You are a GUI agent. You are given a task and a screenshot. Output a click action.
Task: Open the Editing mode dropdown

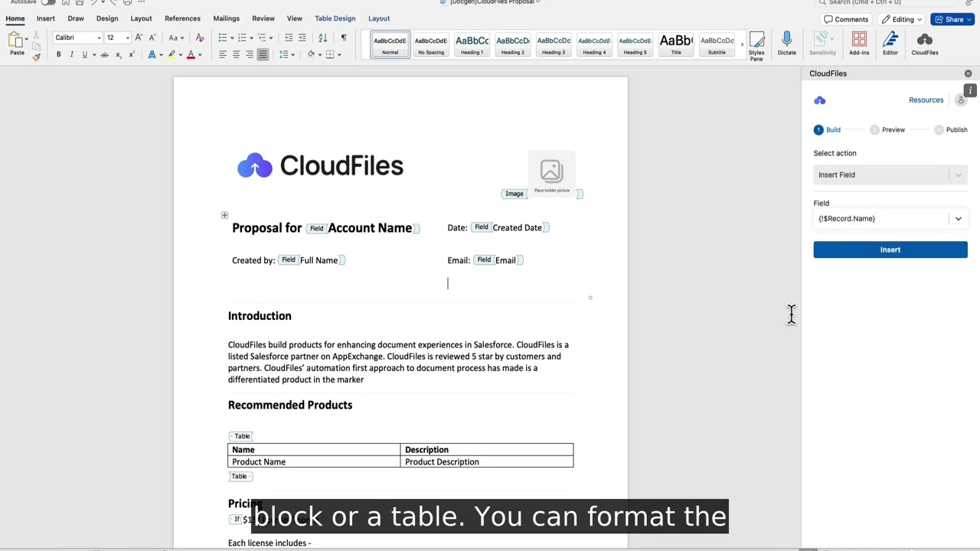(903, 19)
